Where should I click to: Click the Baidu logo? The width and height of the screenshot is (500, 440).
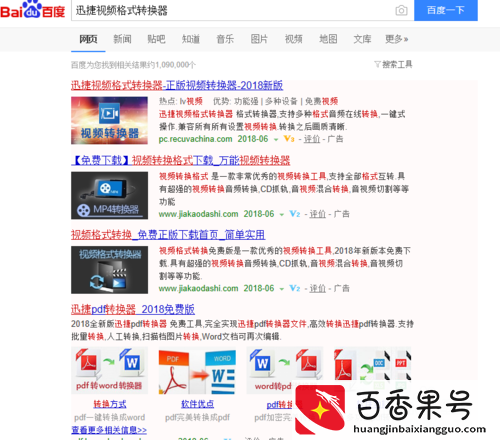[x=32, y=10]
